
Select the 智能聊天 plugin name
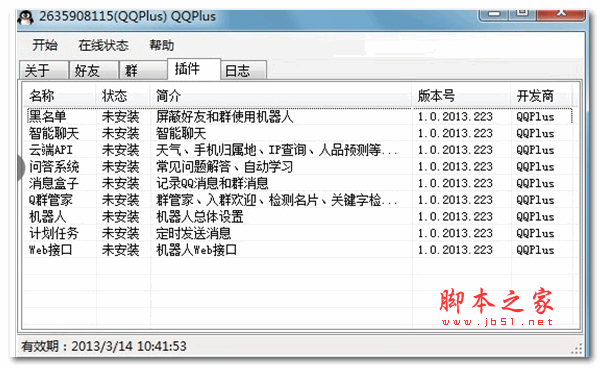[54, 134]
